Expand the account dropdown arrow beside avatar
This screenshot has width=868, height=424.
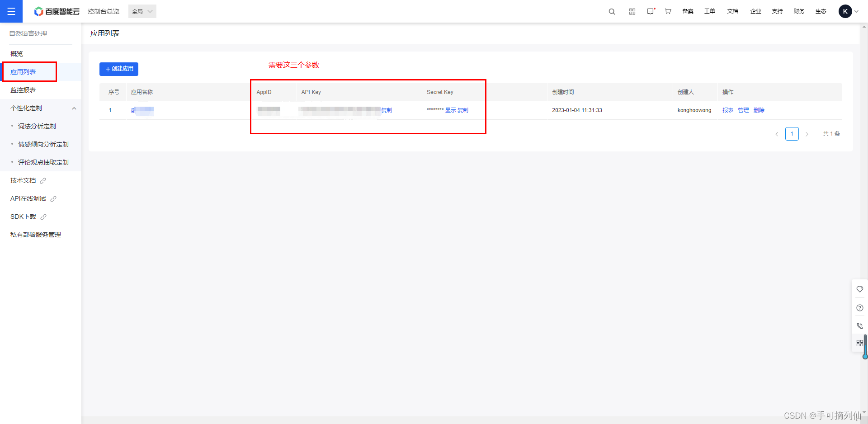click(856, 12)
